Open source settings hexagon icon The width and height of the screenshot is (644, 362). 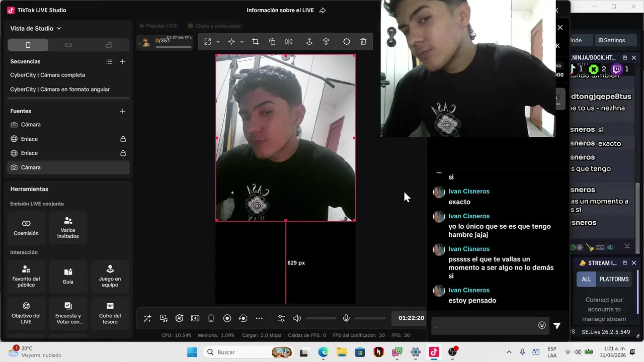tap(347, 42)
